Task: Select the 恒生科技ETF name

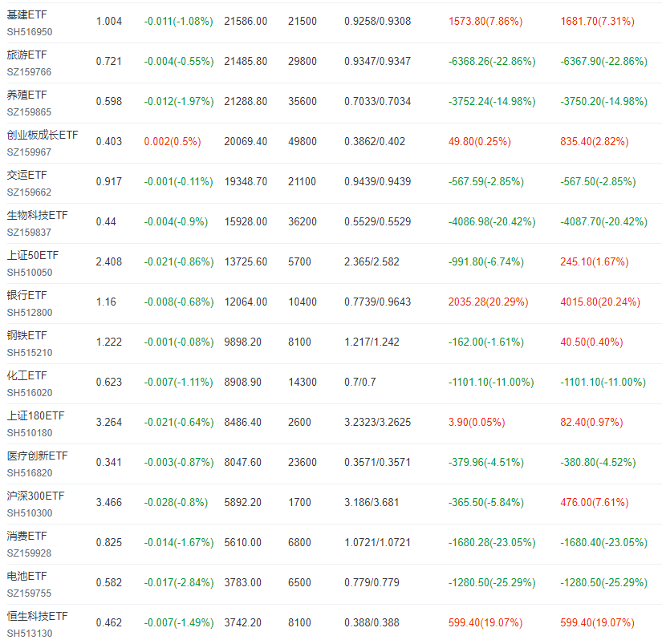Action: (x=37, y=616)
